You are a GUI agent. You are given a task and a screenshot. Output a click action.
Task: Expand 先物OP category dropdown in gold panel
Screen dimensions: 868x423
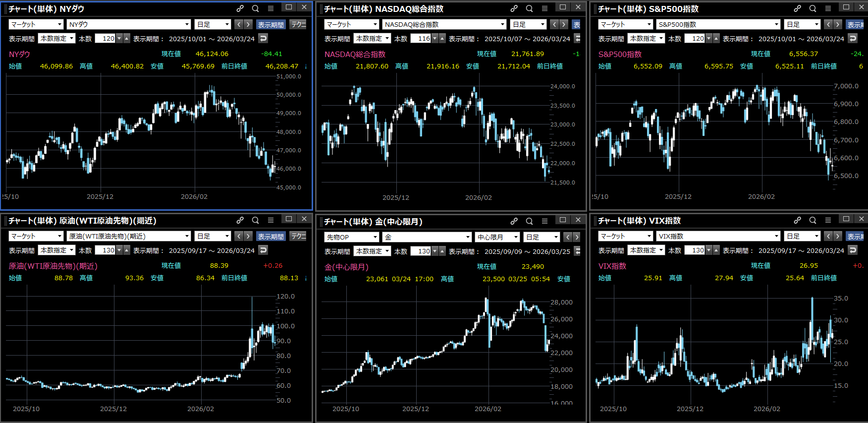coord(351,237)
